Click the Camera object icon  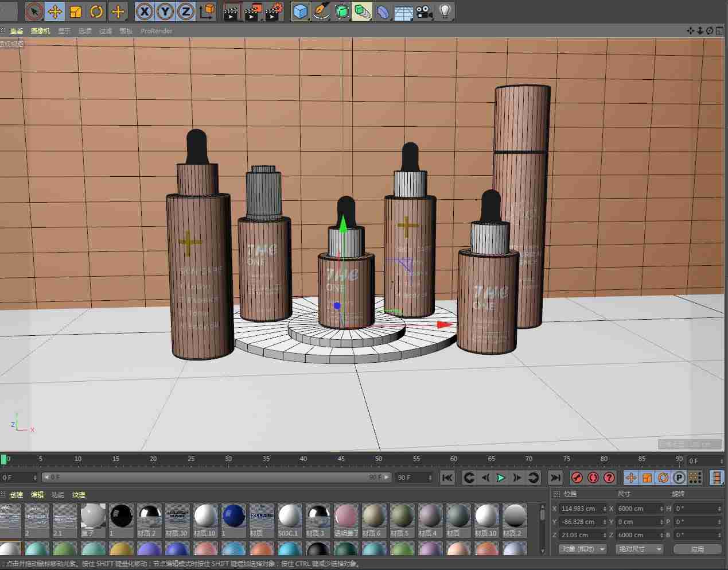coord(424,11)
